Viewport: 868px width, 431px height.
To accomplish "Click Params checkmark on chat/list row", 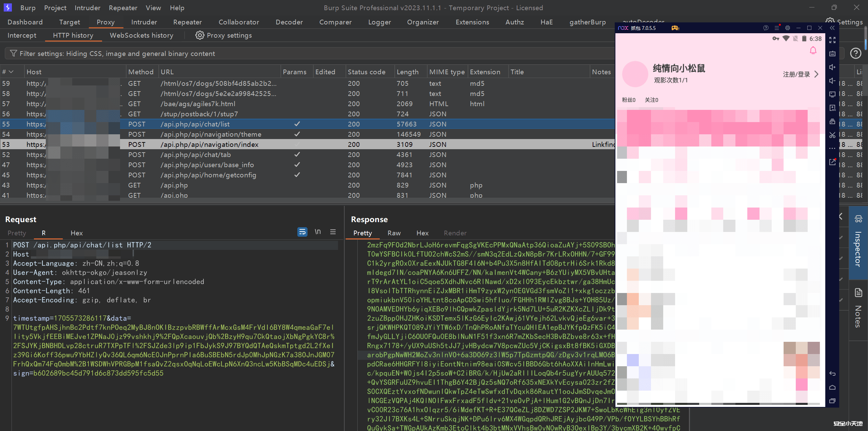I will (297, 124).
